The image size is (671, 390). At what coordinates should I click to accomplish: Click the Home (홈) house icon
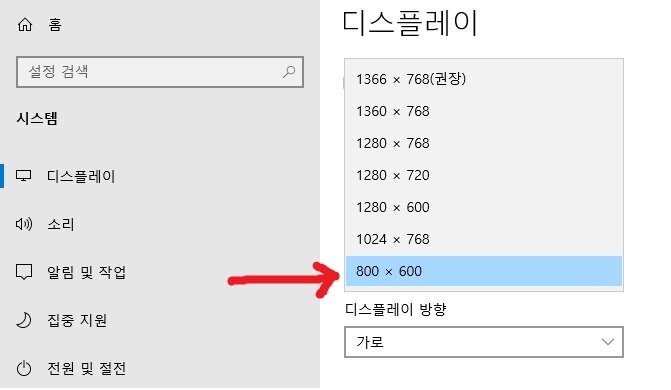click(x=25, y=24)
